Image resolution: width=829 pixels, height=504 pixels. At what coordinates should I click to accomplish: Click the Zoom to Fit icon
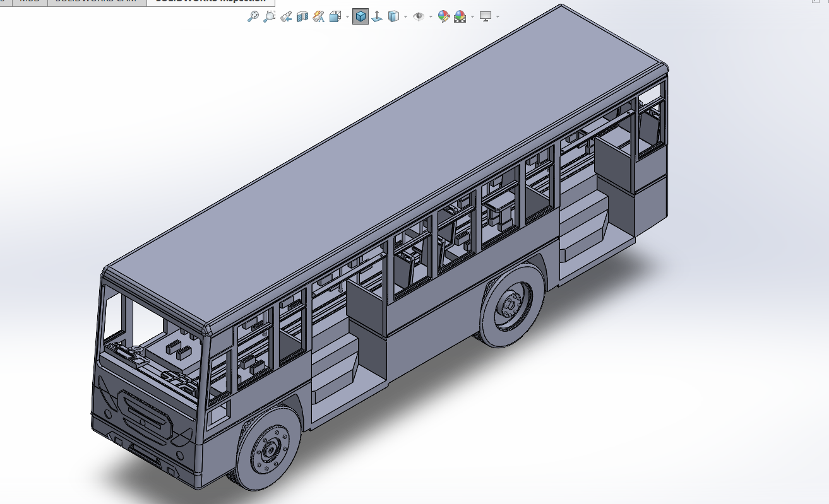253,16
